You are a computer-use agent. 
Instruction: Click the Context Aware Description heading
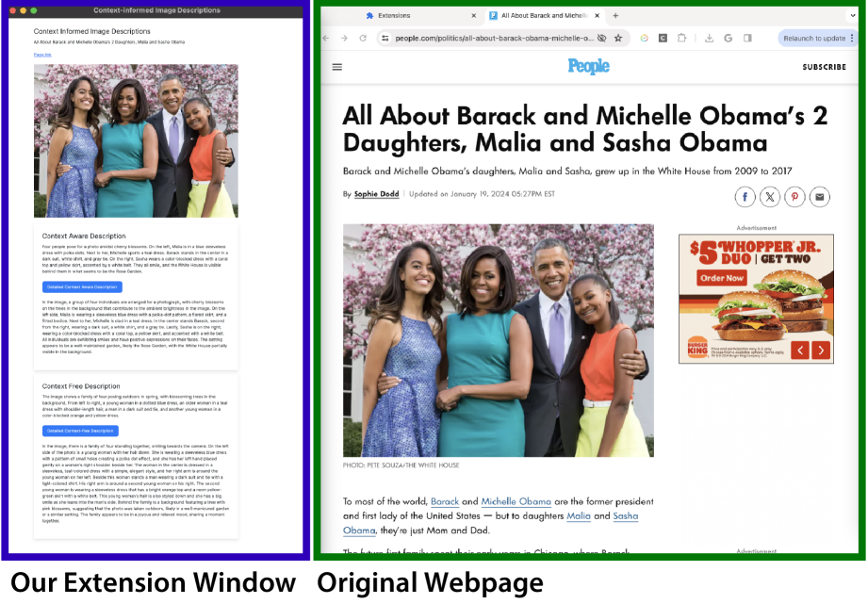pyautogui.click(x=84, y=236)
